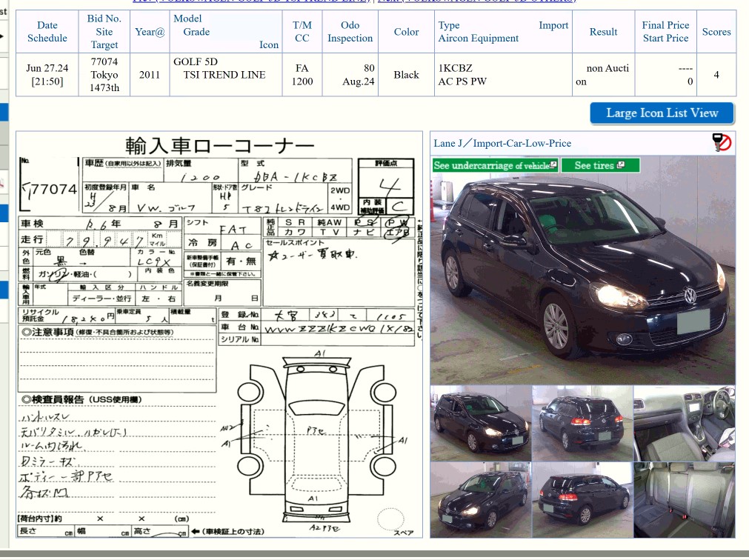Open the Large Icon List View
This screenshot has width=749, height=560.
tap(660, 113)
